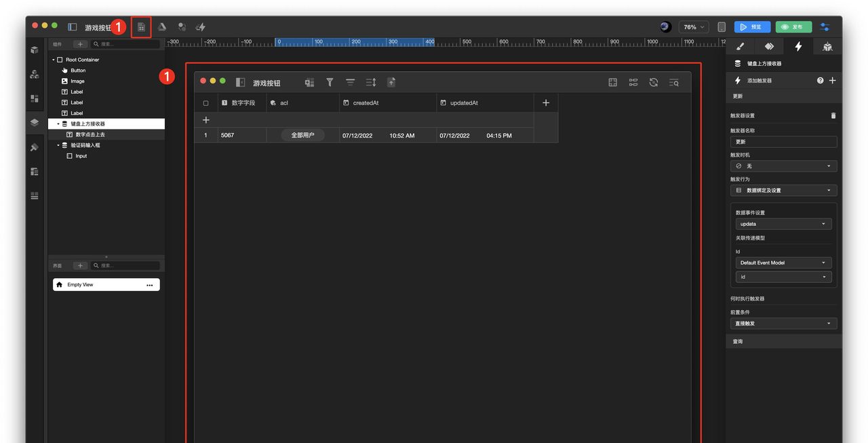Select the Button tree item
Viewport: 868px width, 443px height.
pos(79,71)
